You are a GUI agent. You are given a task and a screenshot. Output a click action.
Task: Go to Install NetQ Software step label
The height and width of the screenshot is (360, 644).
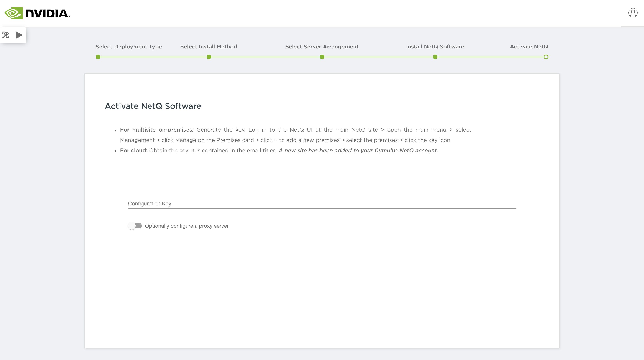click(435, 47)
